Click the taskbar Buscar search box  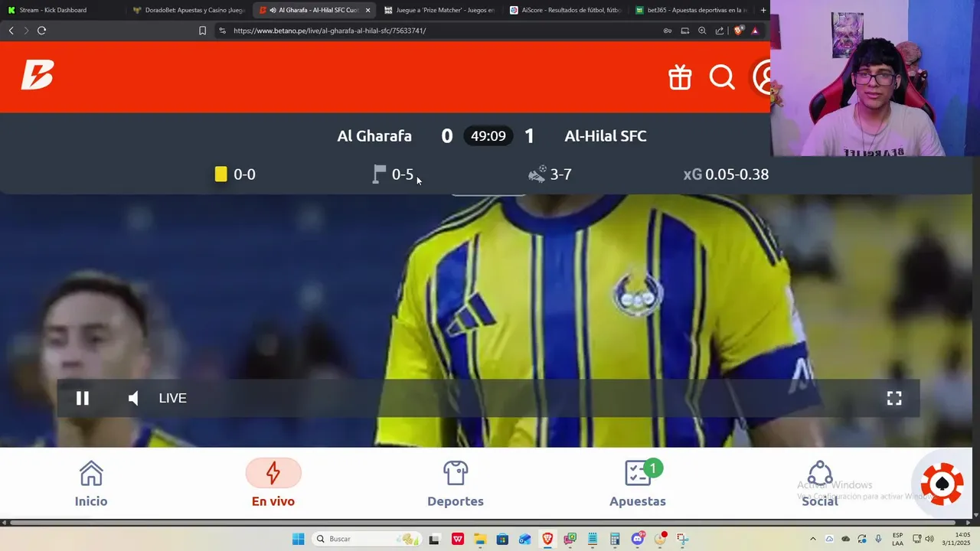(x=367, y=539)
